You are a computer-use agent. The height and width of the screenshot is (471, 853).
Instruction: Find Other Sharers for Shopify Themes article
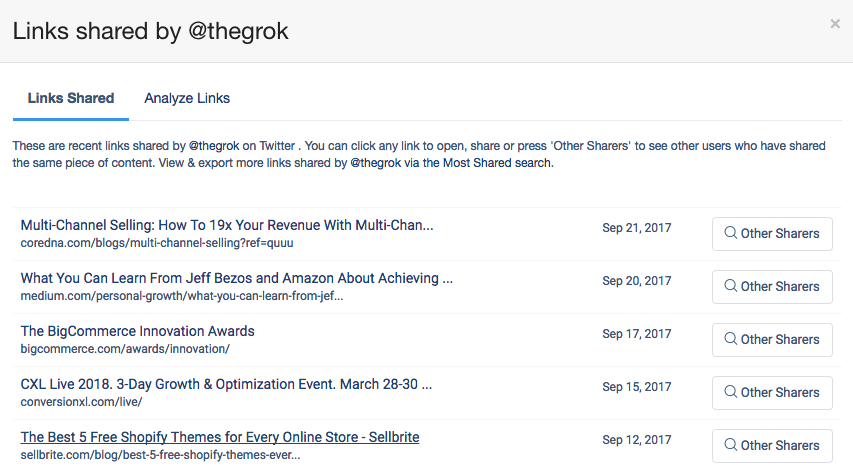click(772, 445)
